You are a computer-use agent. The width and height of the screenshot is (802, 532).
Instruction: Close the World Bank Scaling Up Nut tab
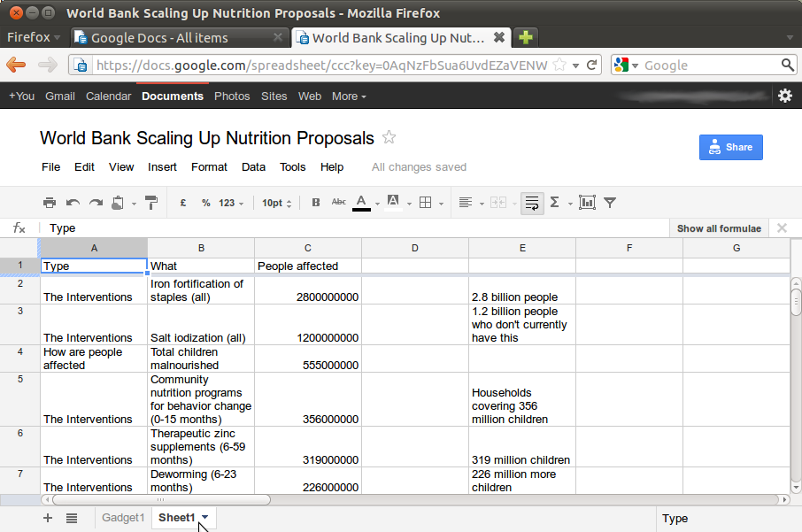coord(498,37)
